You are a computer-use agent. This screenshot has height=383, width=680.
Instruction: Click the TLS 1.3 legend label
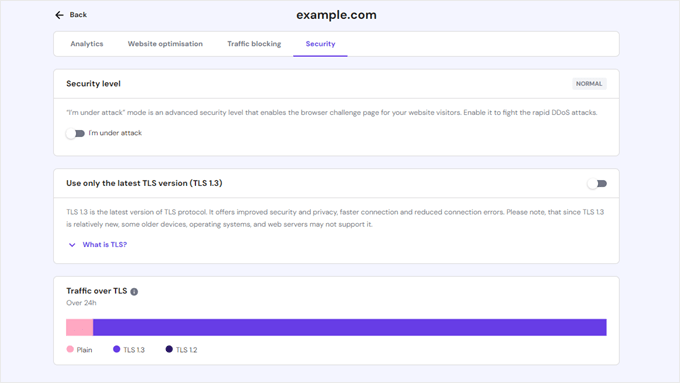pos(134,350)
